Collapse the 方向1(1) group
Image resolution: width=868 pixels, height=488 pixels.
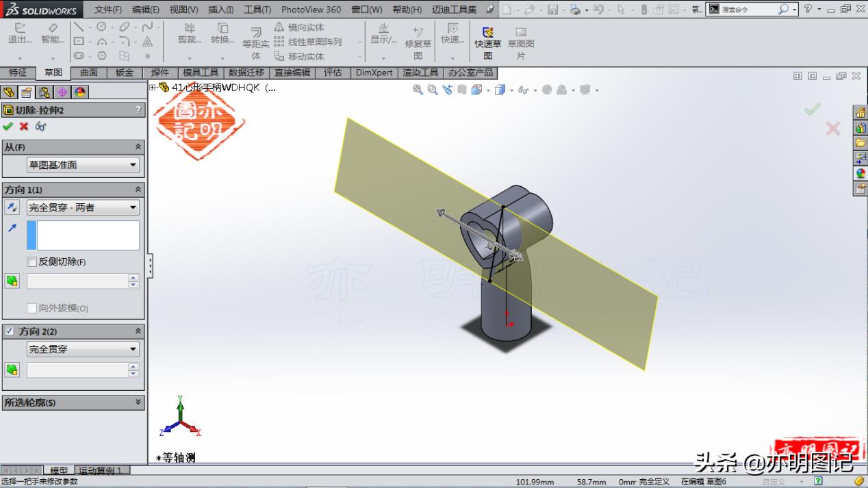coord(138,189)
